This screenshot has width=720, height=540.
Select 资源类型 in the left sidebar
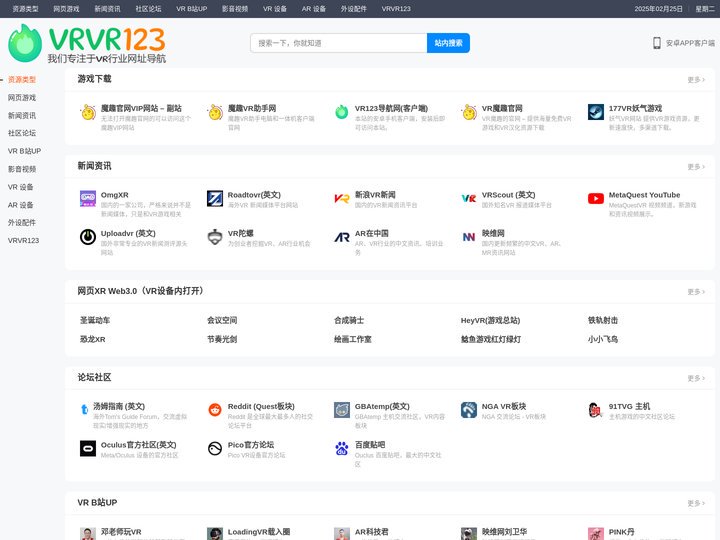[x=22, y=79]
